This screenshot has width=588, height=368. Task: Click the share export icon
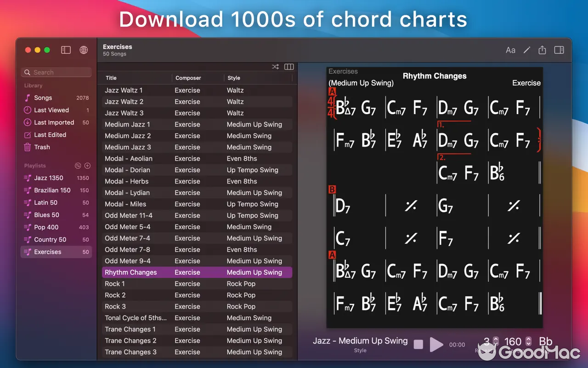[542, 50]
